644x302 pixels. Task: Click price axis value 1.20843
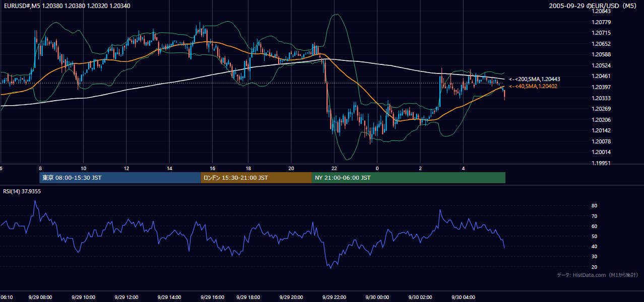pos(602,12)
